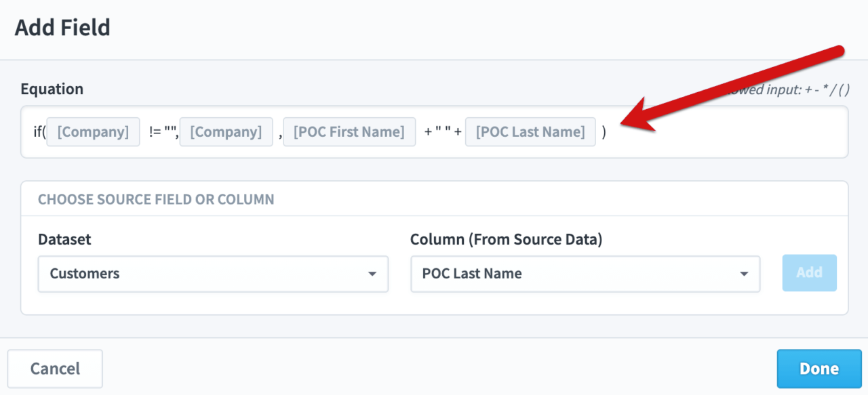This screenshot has height=395, width=868.
Task: Open the Column (From Source Data) dropdown
Action: (x=585, y=274)
